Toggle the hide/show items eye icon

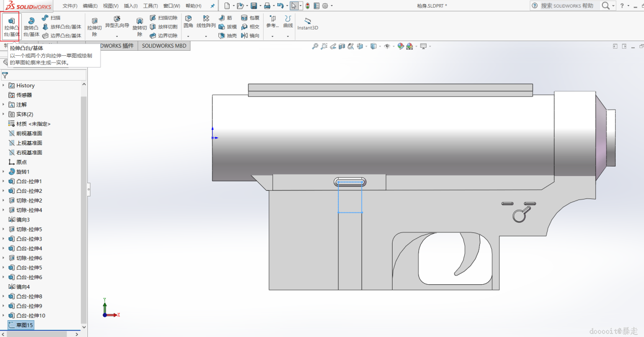pos(387,46)
